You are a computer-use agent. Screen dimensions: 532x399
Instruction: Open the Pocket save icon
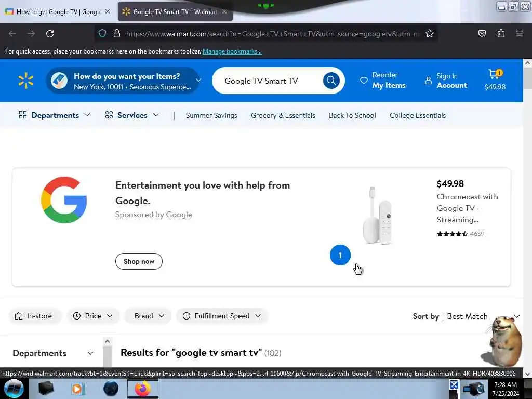click(482, 33)
